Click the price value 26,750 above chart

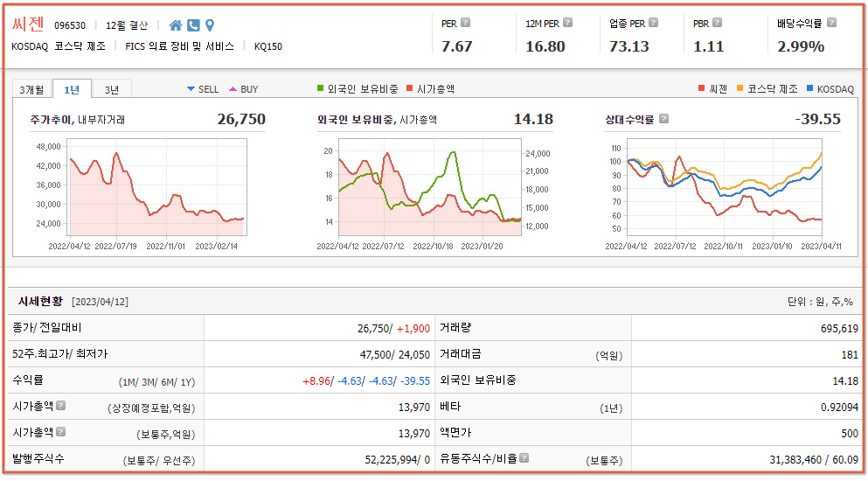tap(241, 119)
